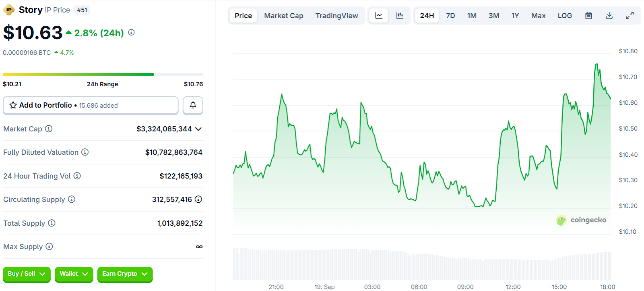Click the download chart data icon
Image resolution: width=644 pixels, height=291 pixels.
pyautogui.click(x=609, y=16)
